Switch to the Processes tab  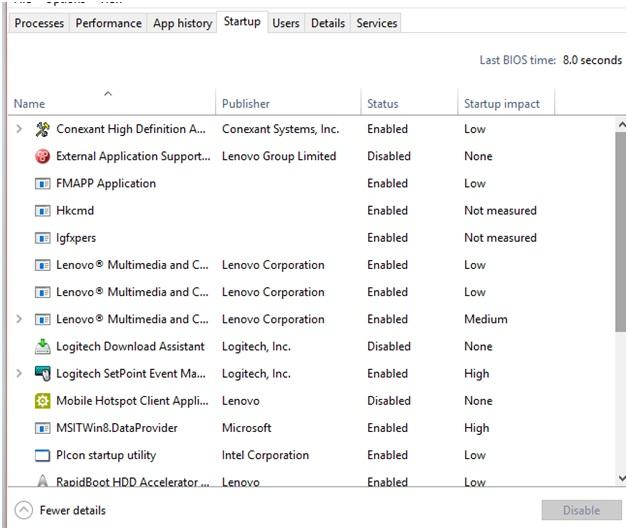pyautogui.click(x=39, y=23)
